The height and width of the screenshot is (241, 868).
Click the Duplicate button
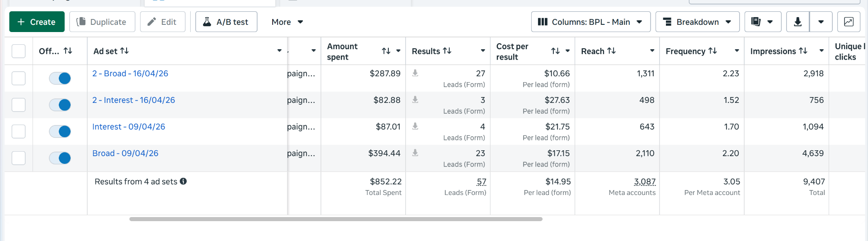102,22
